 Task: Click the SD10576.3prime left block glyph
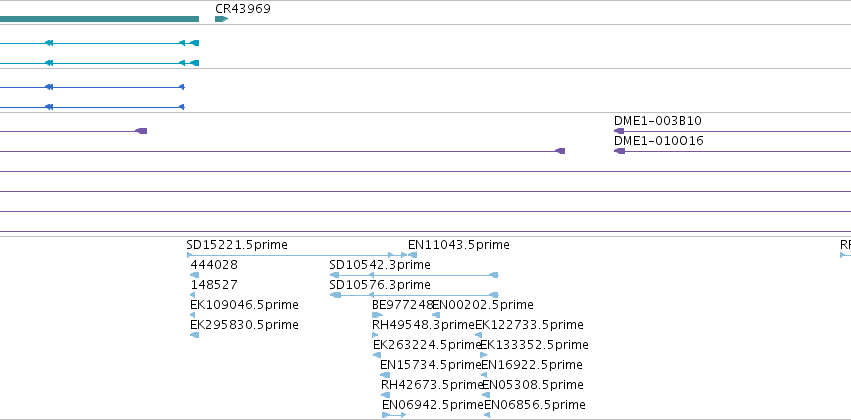pos(335,295)
